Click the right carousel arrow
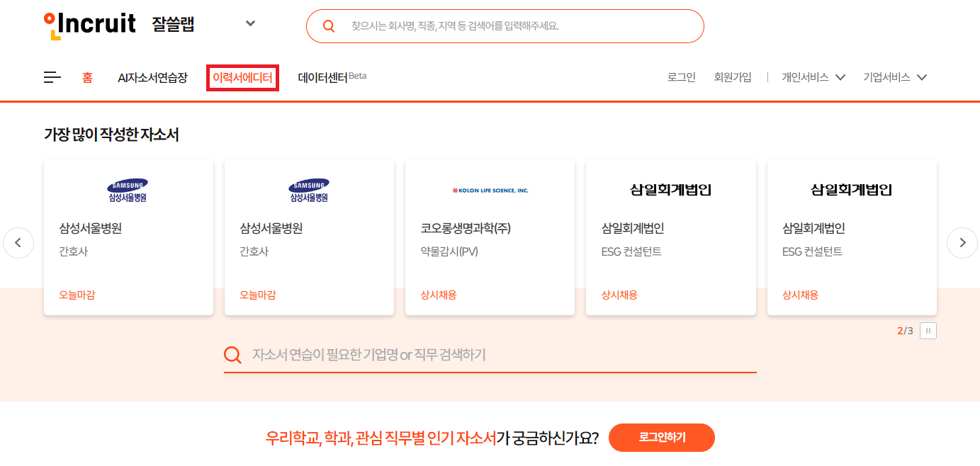Image resolution: width=980 pixels, height=466 pixels. point(962,242)
